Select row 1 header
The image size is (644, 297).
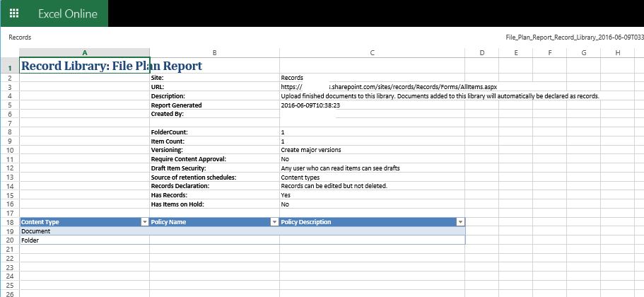[10, 66]
